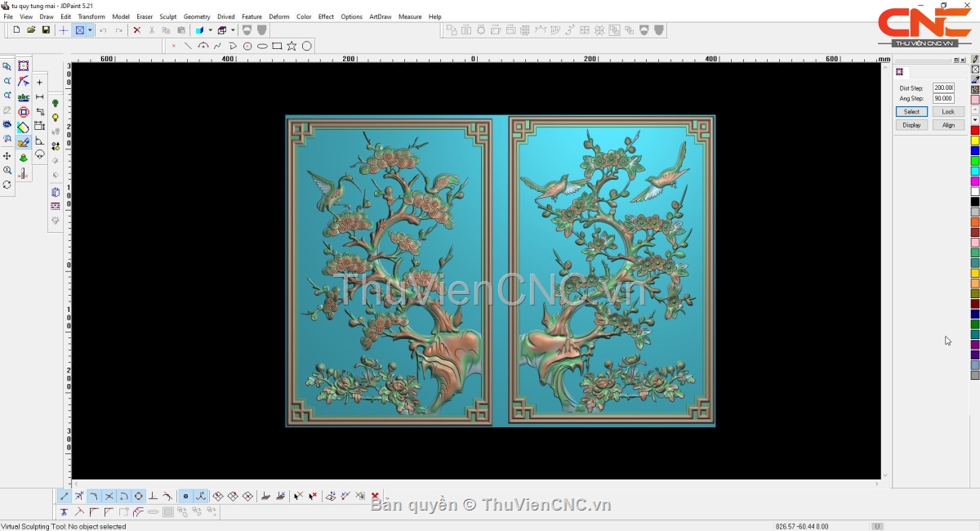Open the Geometry menu
The width and height of the screenshot is (980, 531).
197,16
